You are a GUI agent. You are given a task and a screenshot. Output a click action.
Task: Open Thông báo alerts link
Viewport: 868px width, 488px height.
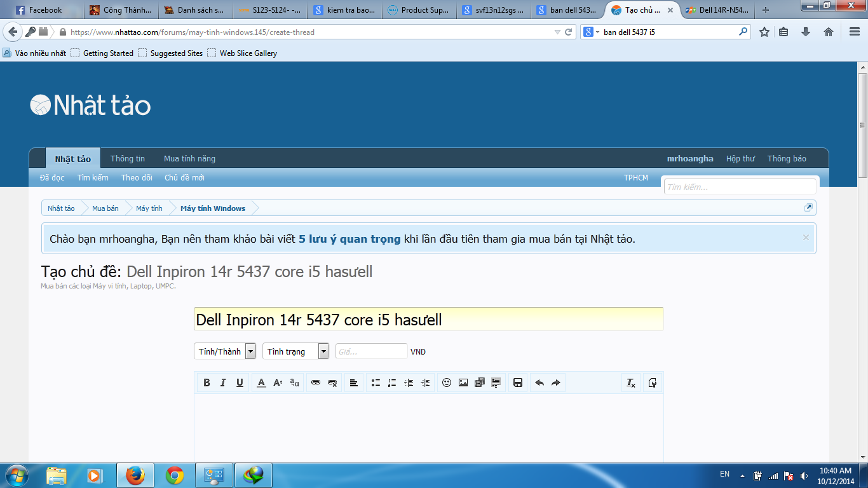tap(787, 158)
